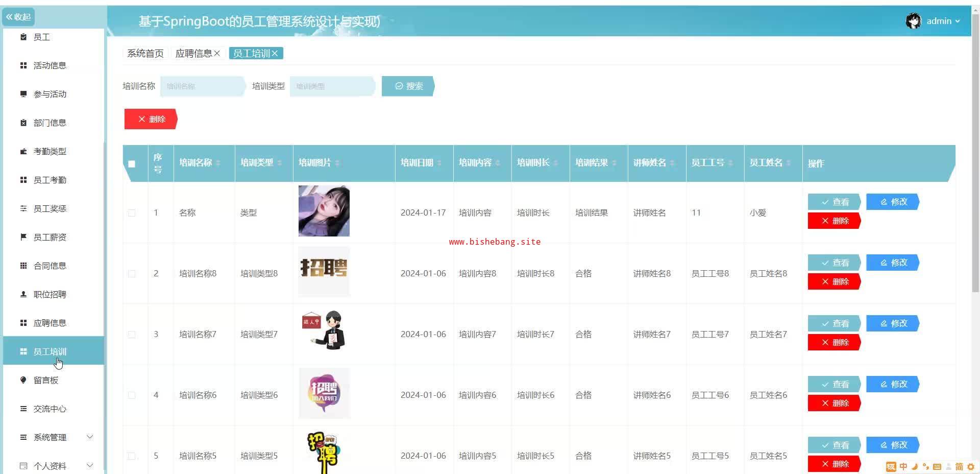Click the admin avatar picture

(913, 21)
